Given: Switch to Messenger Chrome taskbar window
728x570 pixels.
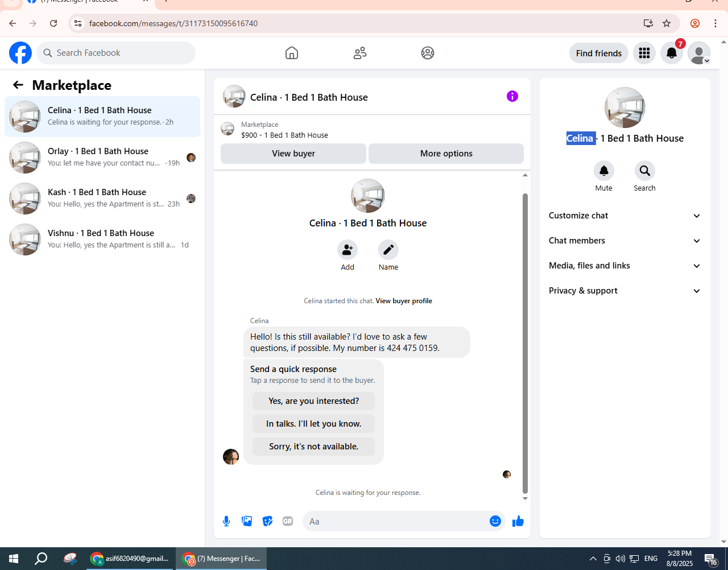Looking at the screenshot, I should pos(221,559).
